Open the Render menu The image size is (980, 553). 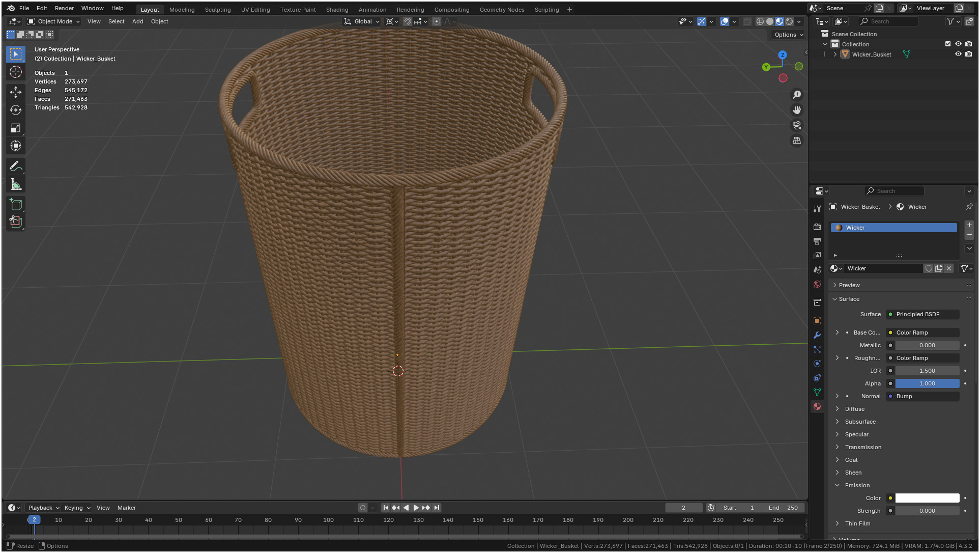[x=64, y=8]
